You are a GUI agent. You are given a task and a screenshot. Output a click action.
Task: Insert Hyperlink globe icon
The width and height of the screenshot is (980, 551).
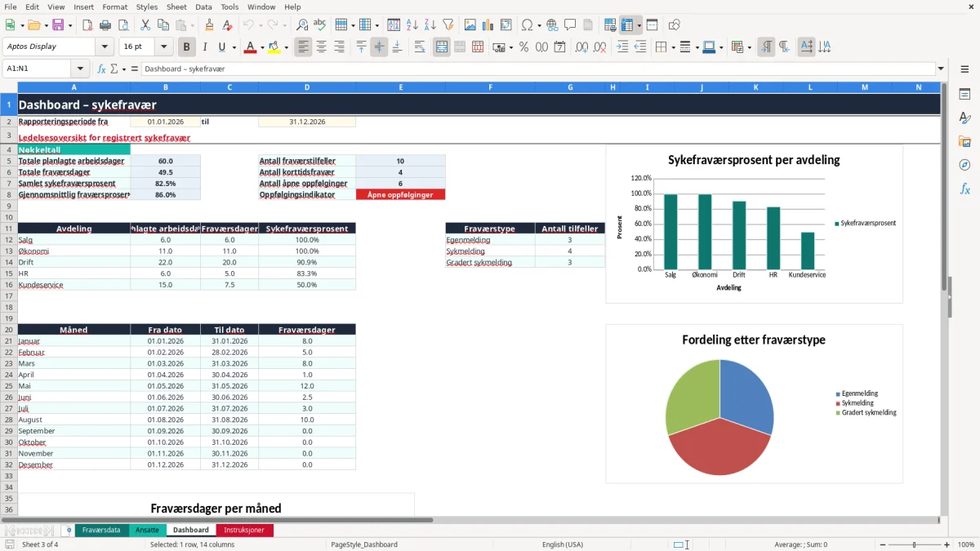tap(552, 25)
